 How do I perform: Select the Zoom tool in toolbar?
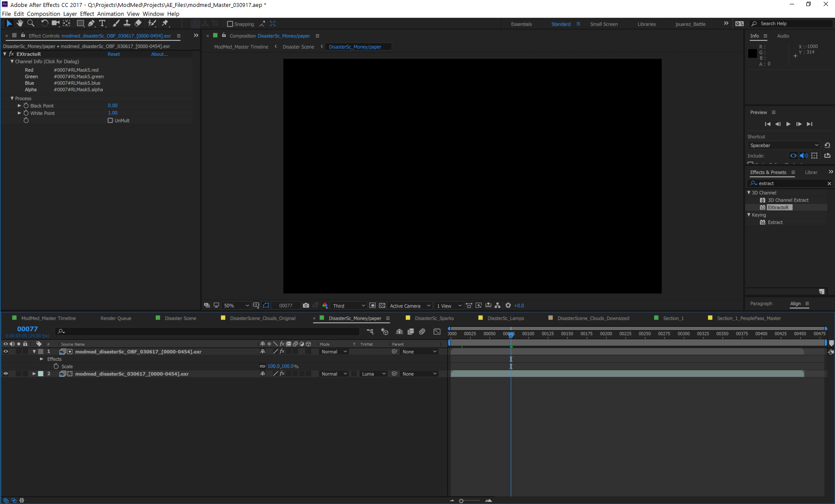[x=31, y=23]
